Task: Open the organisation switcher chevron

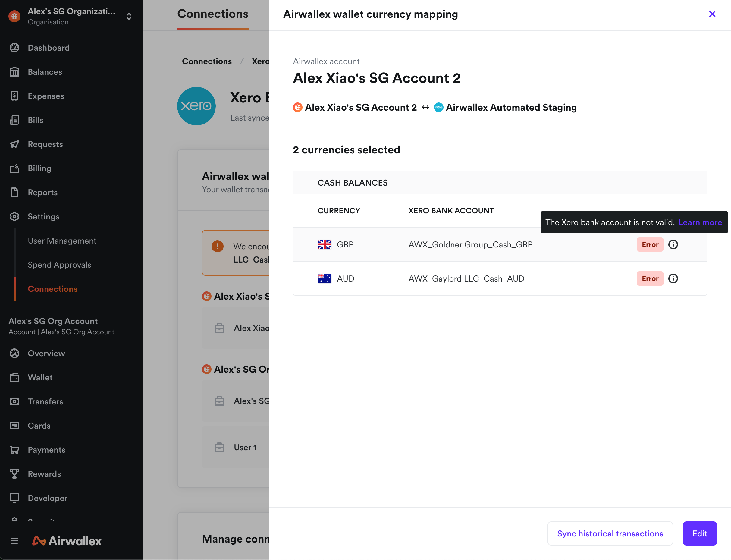Action: coord(129,16)
